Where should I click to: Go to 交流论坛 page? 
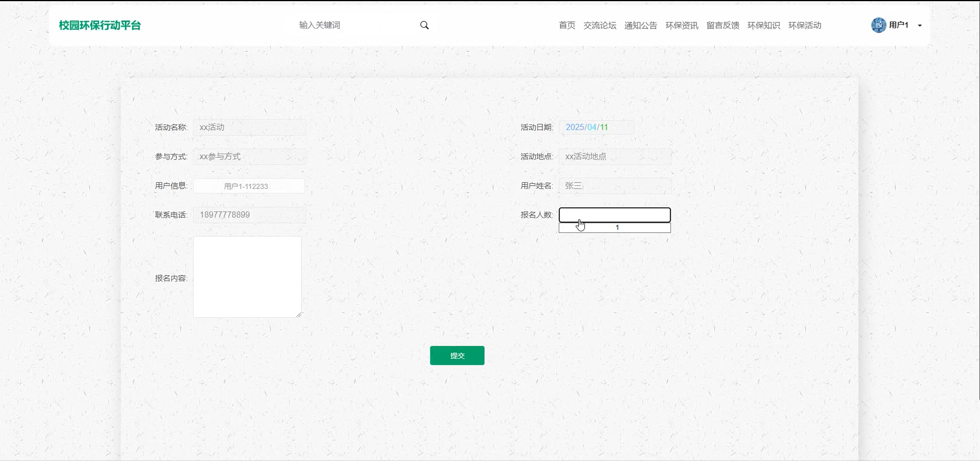tap(600, 25)
